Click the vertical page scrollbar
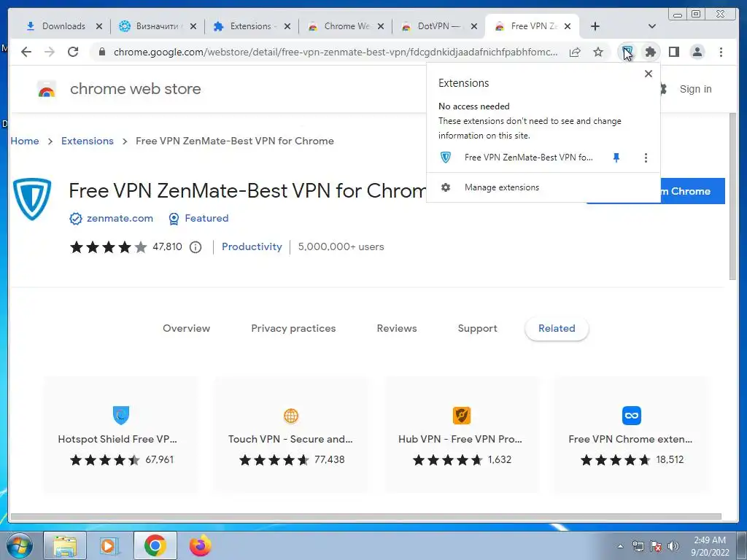 point(732,196)
